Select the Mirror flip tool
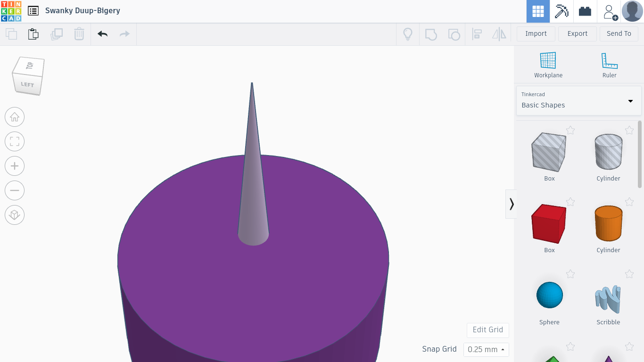 (x=499, y=33)
